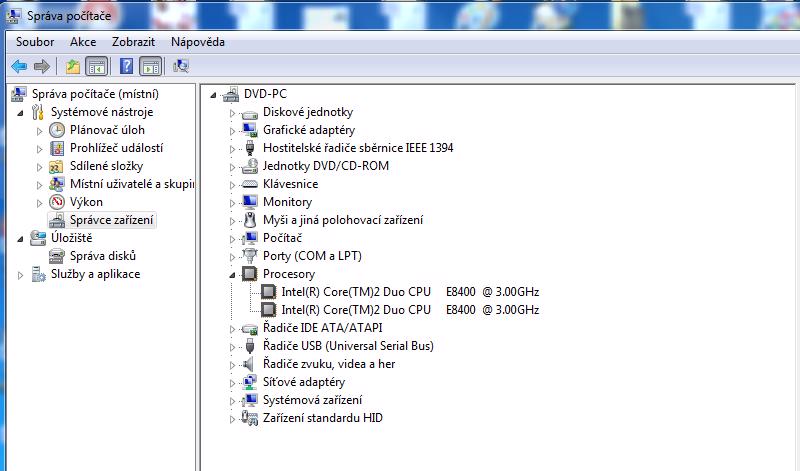The width and height of the screenshot is (800, 471).
Task: Click the Správa počítače title bar icon
Action: pos(13,16)
